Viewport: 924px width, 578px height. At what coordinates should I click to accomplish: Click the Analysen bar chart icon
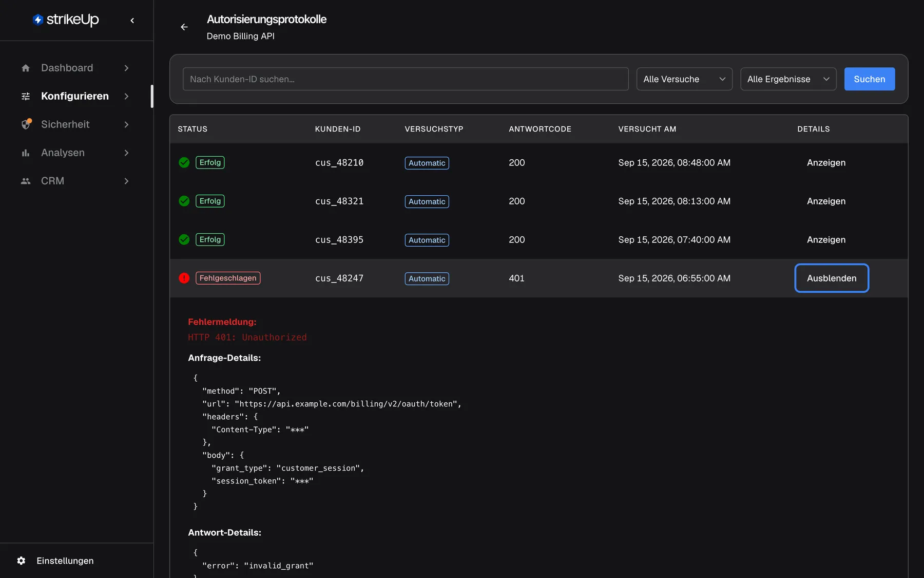pos(26,153)
